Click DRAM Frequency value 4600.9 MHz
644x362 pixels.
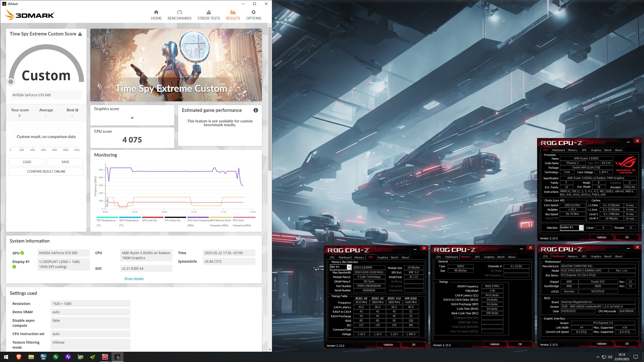coord(492,286)
